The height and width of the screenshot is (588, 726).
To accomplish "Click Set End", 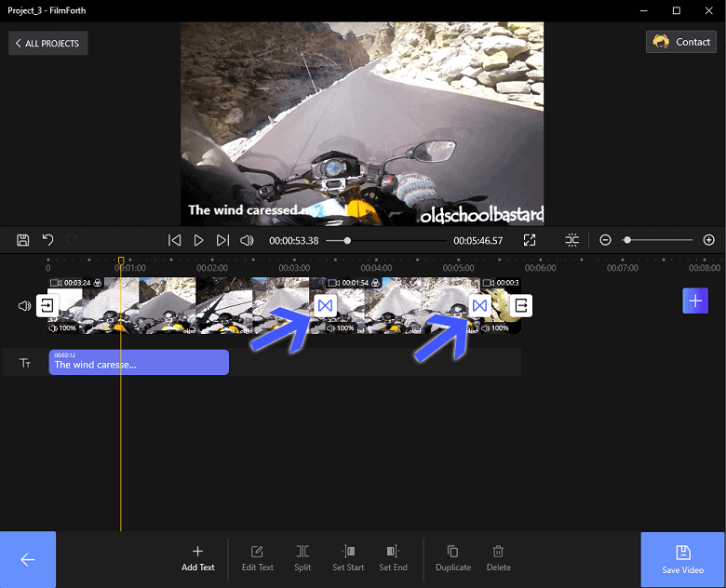I will click(x=393, y=558).
